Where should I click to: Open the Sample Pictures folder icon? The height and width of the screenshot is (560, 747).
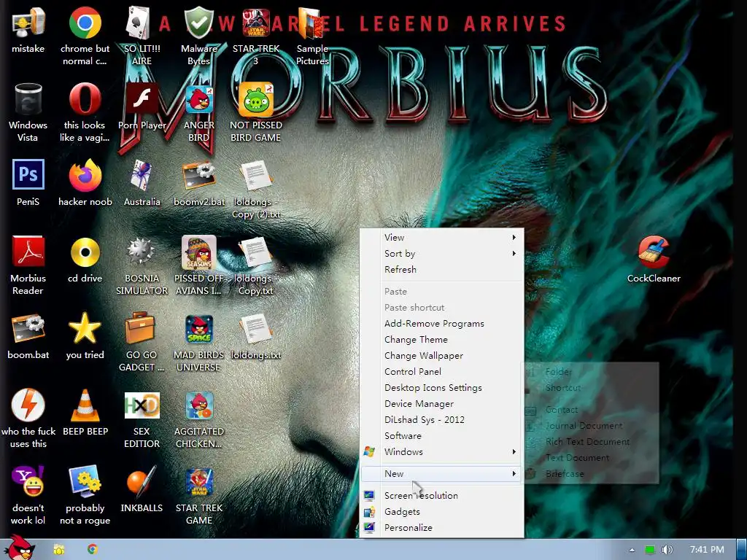tap(312, 23)
